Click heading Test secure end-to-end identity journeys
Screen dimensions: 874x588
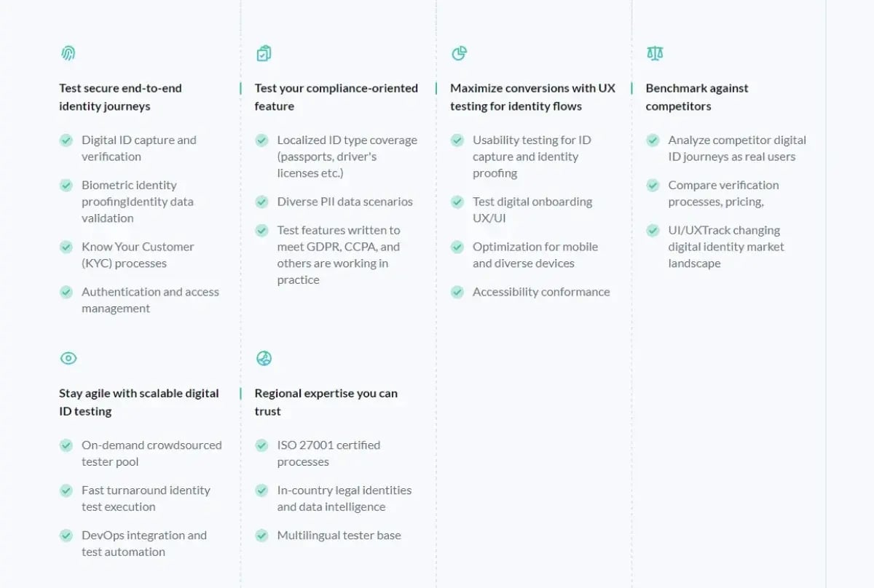(120, 97)
